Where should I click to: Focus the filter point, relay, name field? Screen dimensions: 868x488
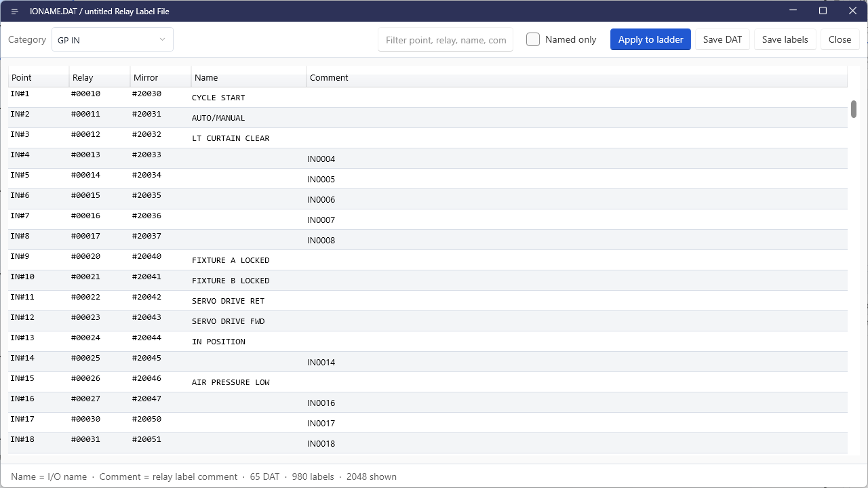(446, 39)
